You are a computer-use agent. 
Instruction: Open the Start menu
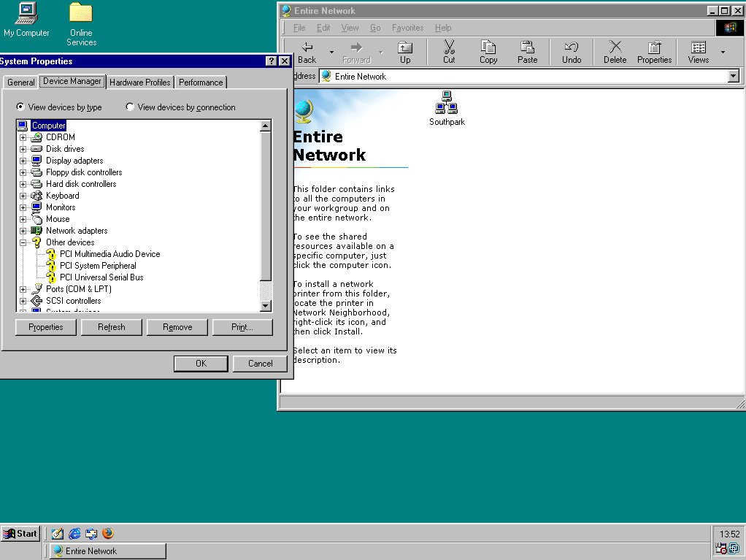(20, 534)
